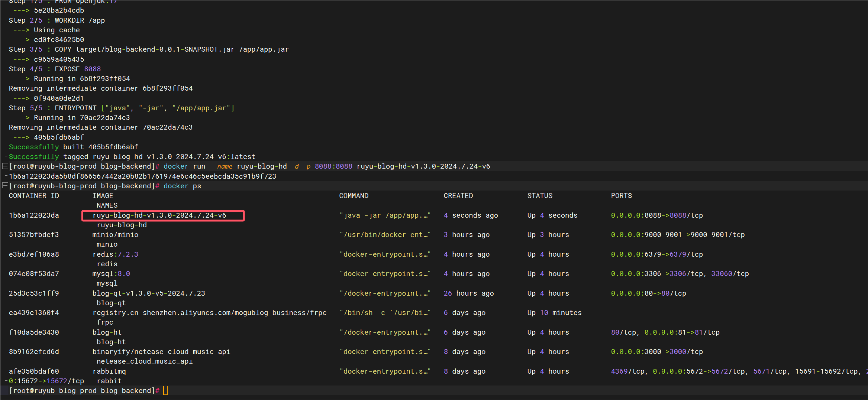Click the CONTAINER ID column header
This screenshot has height=400, width=868.
34,196
